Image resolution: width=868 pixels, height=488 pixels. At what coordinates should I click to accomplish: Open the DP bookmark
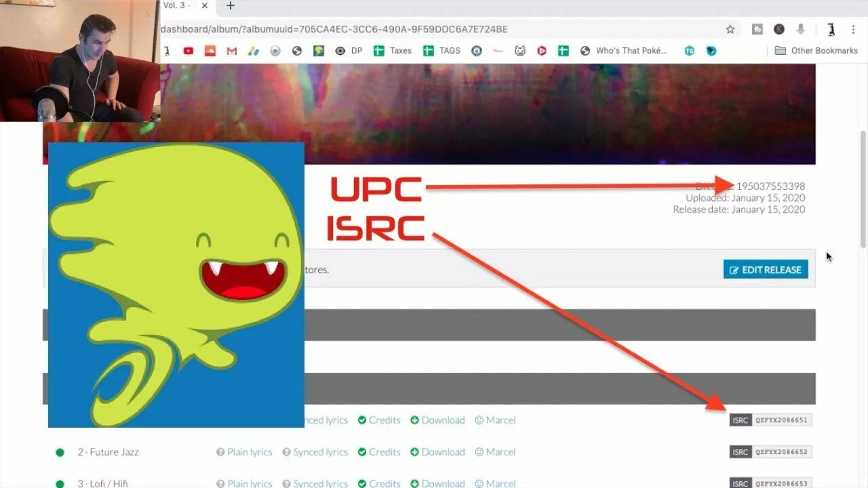pyautogui.click(x=349, y=51)
